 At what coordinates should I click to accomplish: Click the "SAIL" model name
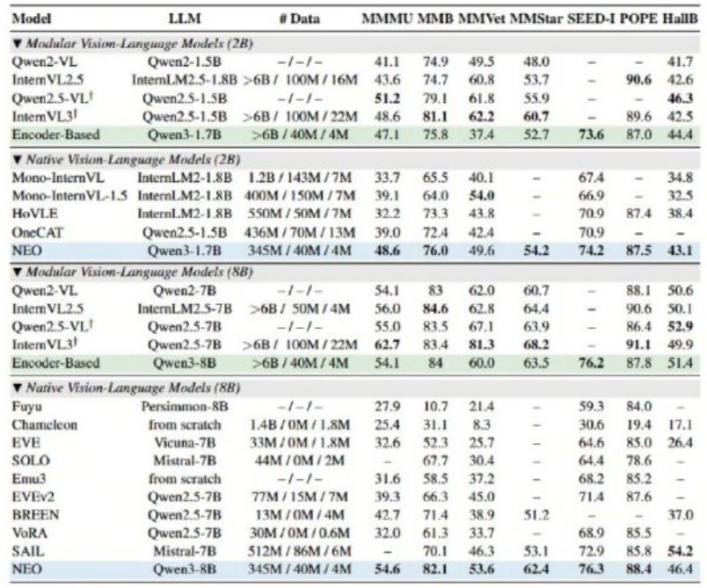[28, 551]
